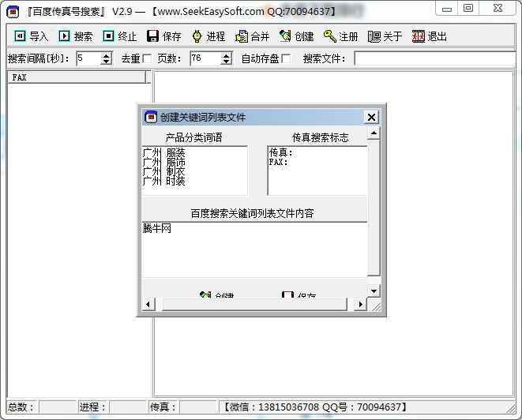The width and height of the screenshot is (522, 420).
Task: Stop search with the 终止 toolbar icon
Action: [108, 36]
